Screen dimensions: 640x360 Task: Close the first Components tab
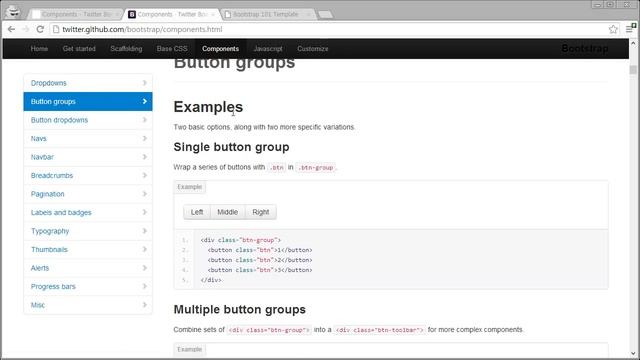(x=117, y=15)
